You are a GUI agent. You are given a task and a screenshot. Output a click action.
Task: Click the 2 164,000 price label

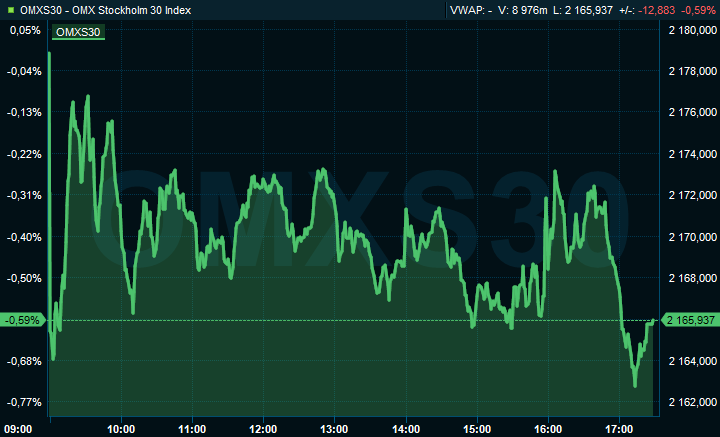coord(693,361)
